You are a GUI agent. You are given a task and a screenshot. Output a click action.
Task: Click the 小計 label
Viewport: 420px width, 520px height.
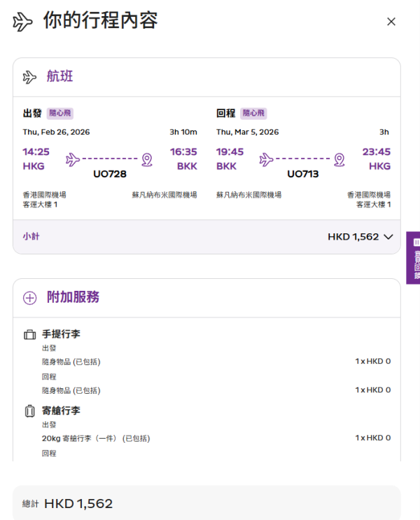coord(31,236)
